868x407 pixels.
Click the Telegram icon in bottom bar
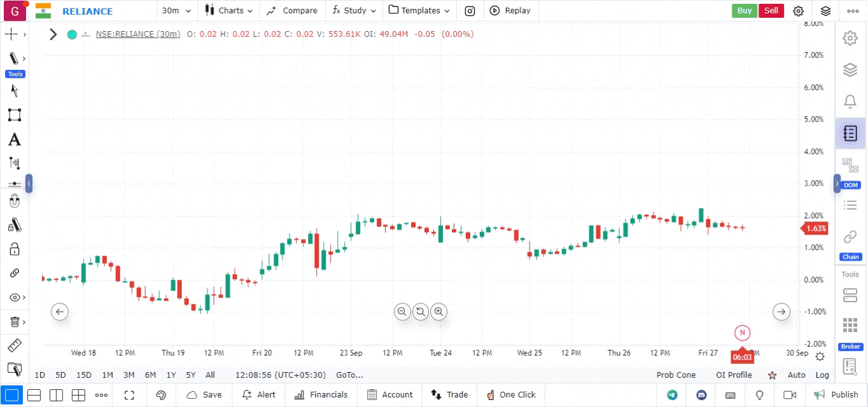[x=672, y=395]
